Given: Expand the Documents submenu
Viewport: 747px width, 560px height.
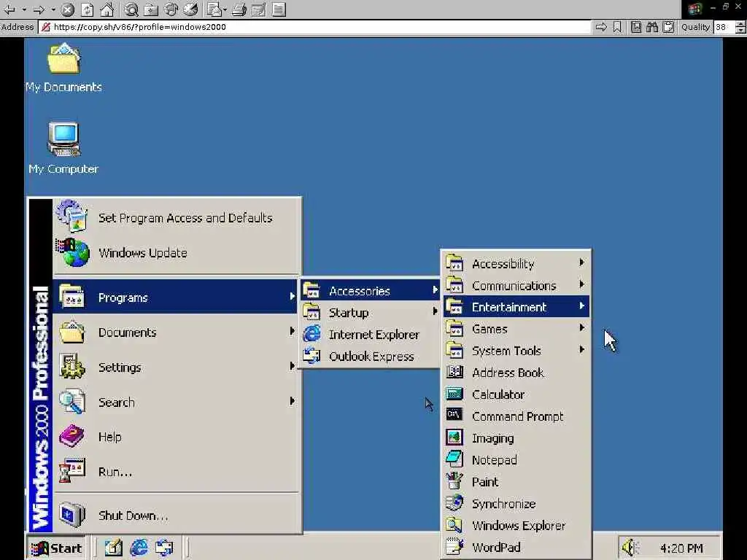Looking at the screenshot, I should click(175, 332).
